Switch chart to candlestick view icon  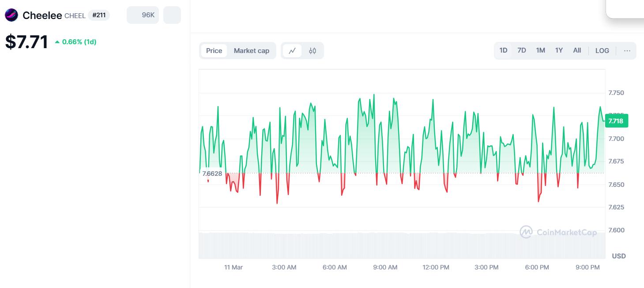click(x=313, y=51)
